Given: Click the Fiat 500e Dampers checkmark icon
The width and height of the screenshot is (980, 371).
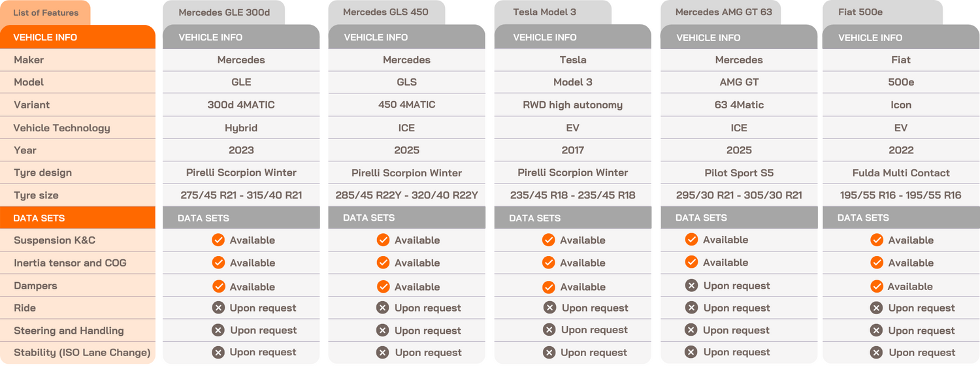Looking at the screenshot, I should click(x=877, y=286).
